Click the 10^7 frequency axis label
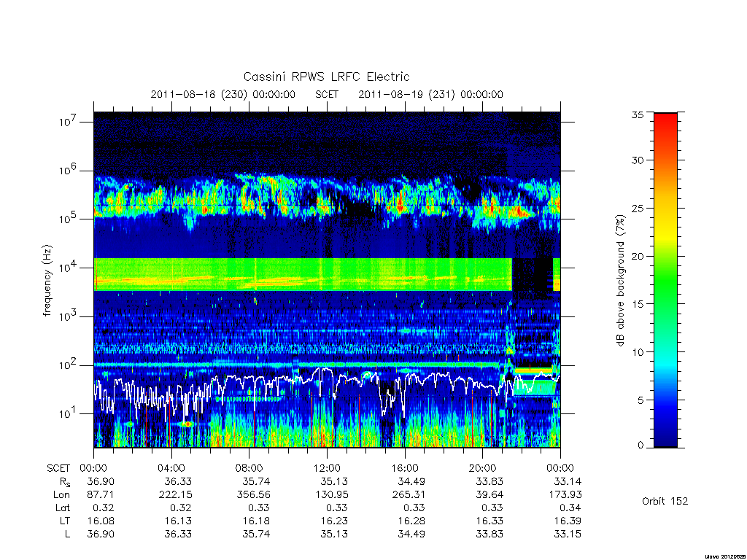Image resolution: width=747 pixels, height=560 pixels. coord(69,121)
